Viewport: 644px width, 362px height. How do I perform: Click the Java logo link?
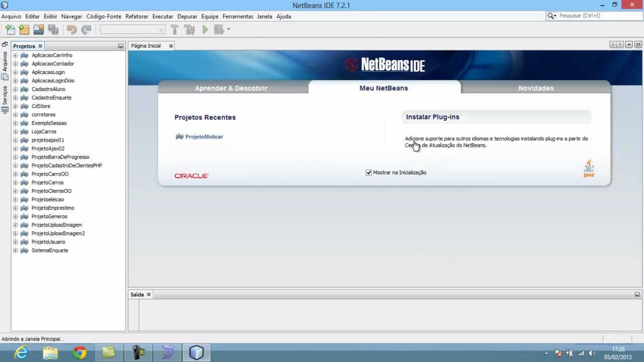tap(589, 168)
